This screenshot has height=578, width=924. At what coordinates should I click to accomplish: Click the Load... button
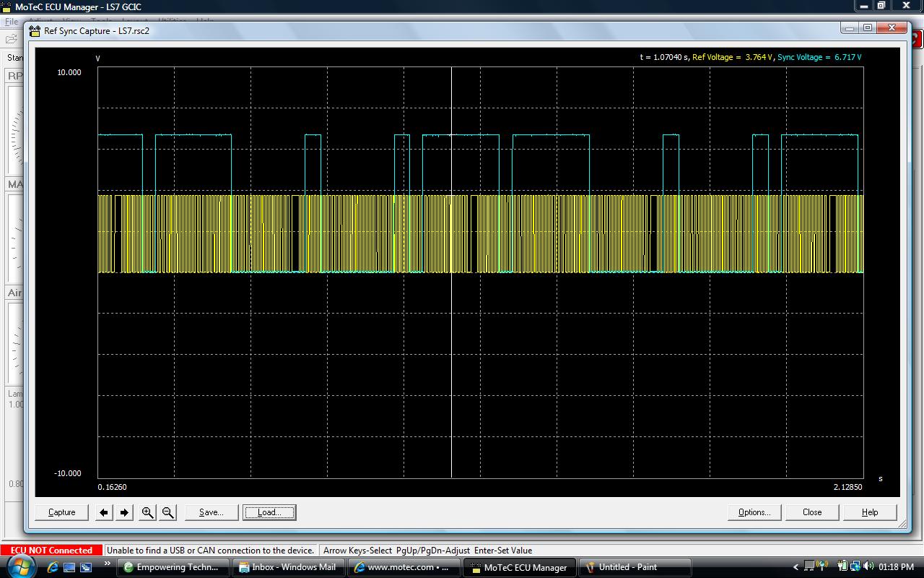pyautogui.click(x=269, y=512)
